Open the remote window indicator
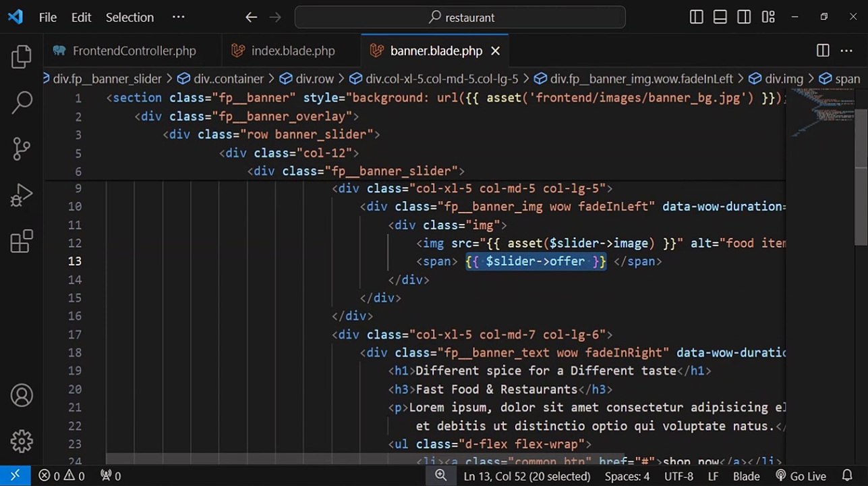 coord(15,476)
